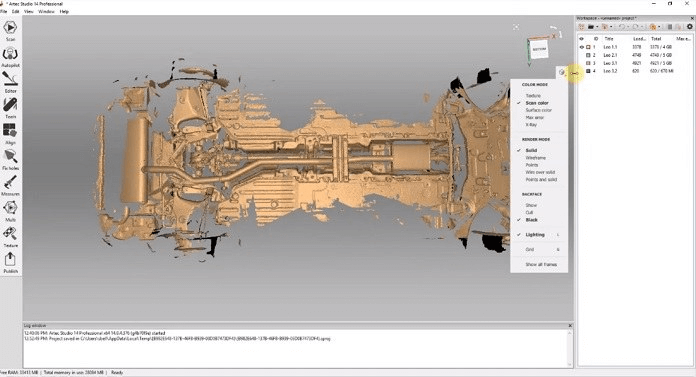Open the View menu
Image resolution: width=696 pixels, height=377 pixels.
pyautogui.click(x=28, y=12)
